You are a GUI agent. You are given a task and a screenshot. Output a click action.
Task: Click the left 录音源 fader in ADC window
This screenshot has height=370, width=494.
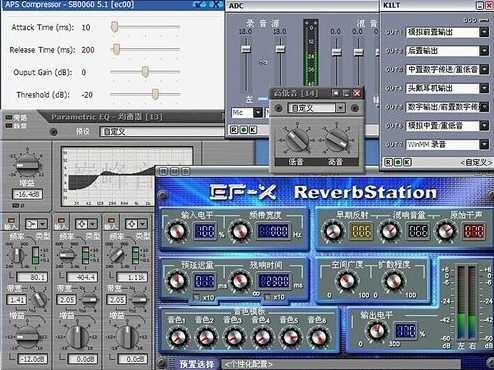point(246,49)
